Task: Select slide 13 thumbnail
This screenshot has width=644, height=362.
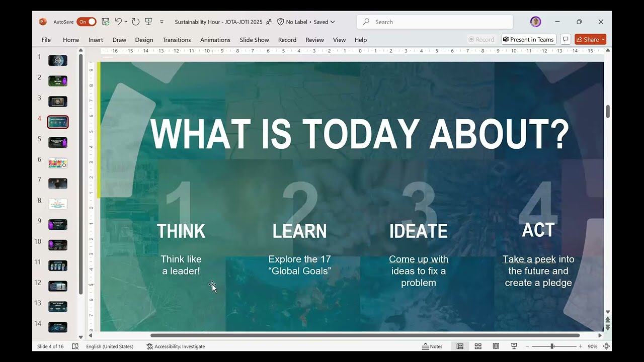Action: tap(58, 306)
